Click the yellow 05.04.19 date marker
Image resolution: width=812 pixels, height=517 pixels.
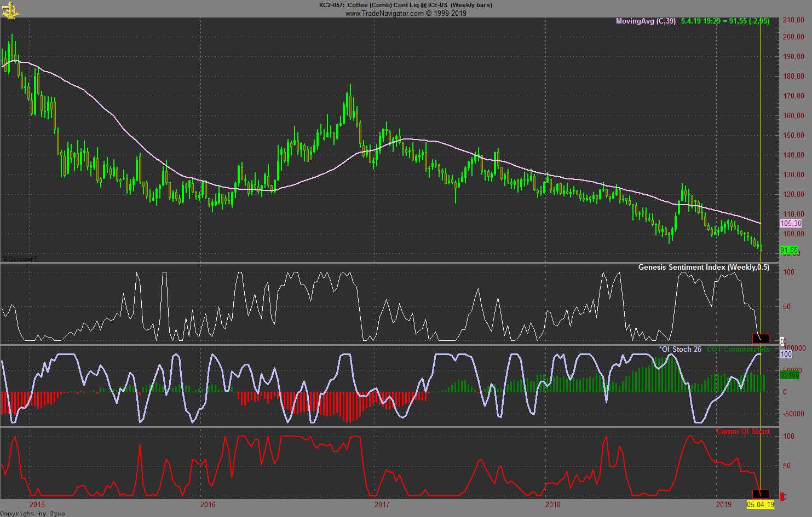pos(761,504)
